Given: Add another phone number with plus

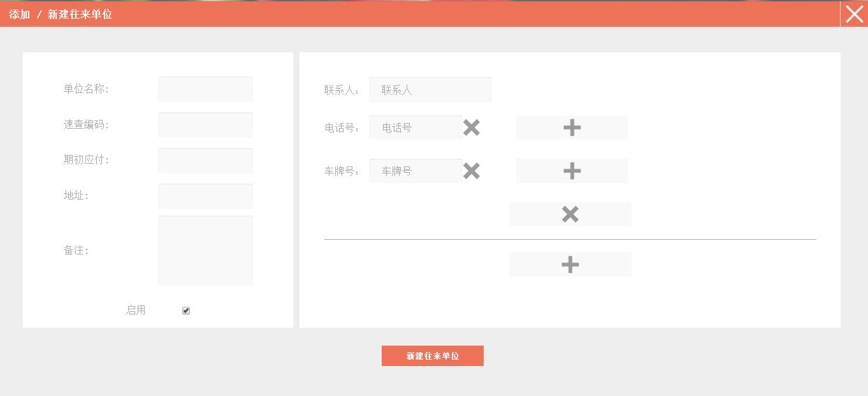Looking at the screenshot, I should click(572, 128).
